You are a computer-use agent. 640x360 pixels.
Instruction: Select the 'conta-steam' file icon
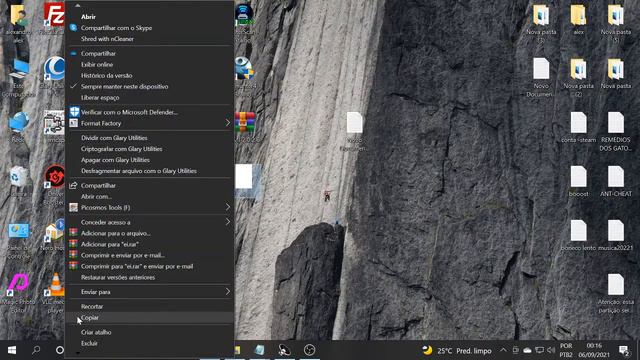click(x=578, y=127)
